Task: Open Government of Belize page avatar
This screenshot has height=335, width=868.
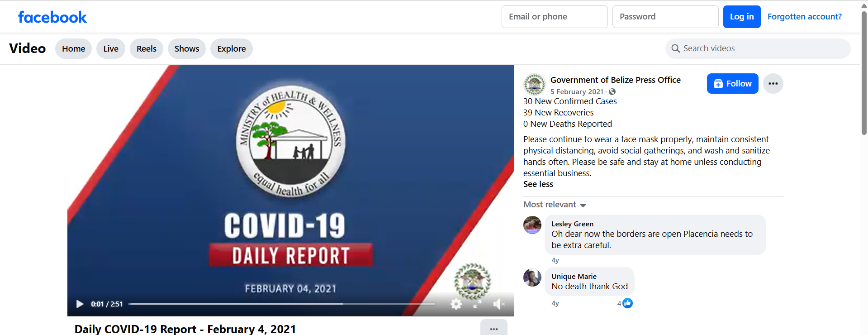Action: (534, 84)
